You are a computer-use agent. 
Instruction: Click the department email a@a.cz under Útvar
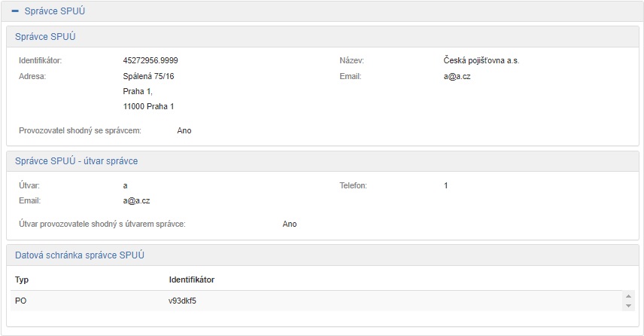tap(137, 201)
